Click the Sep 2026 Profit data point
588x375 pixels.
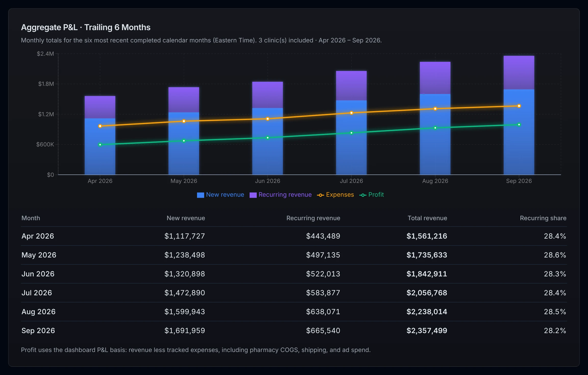pyautogui.click(x=519, y=125)
